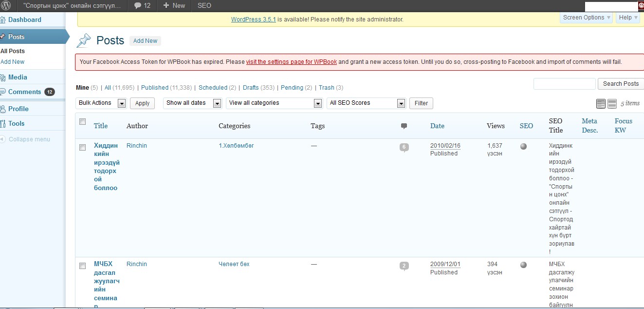Open the Tools sidebar menu
Screen dimensions: 644x309
16,123
